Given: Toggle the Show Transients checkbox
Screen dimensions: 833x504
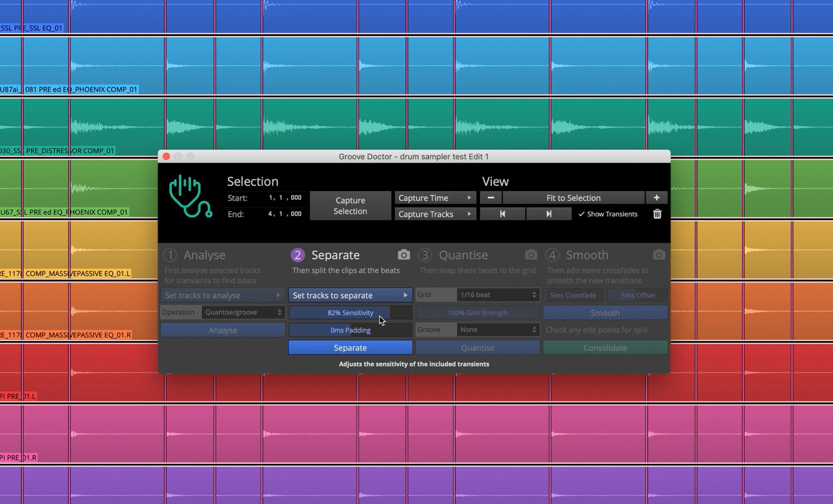Looking at the screenshot, I should pyautogui.click(x=582, y=214).
